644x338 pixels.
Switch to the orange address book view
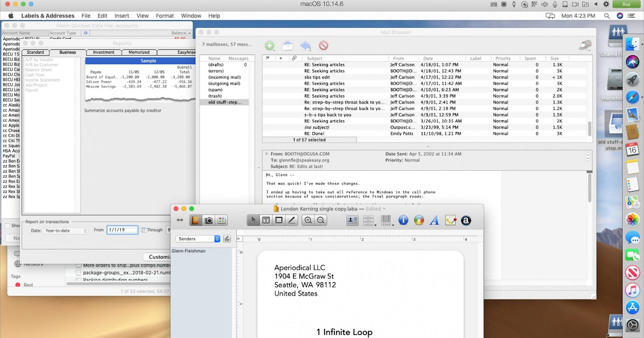tap(196, 220)
